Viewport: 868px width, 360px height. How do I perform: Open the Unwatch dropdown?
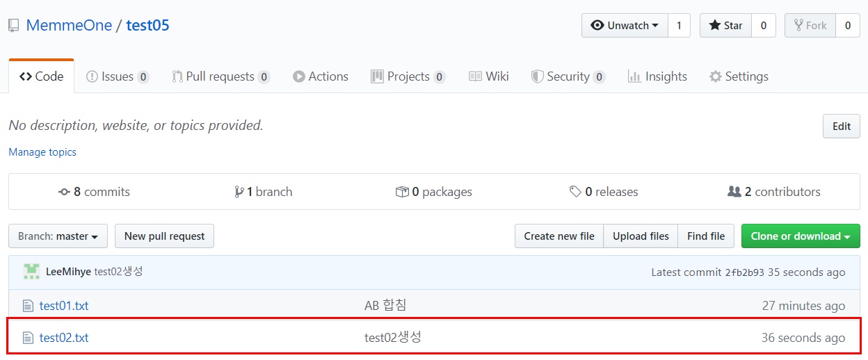coord(625,26)
